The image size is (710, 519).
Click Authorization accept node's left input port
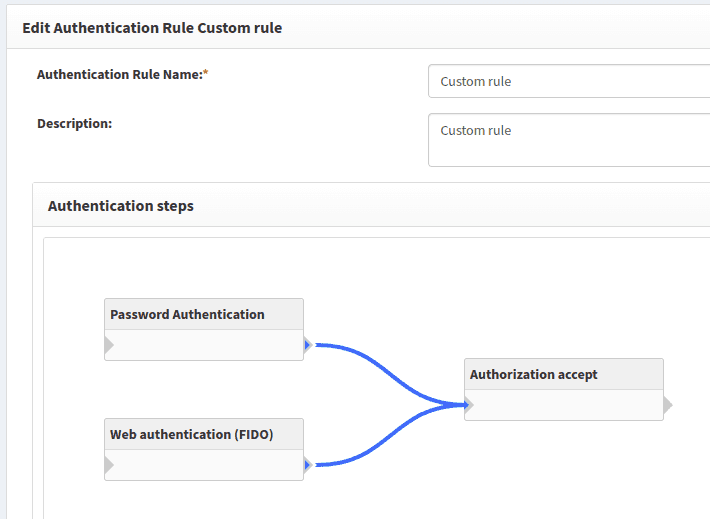click(469, 405)
